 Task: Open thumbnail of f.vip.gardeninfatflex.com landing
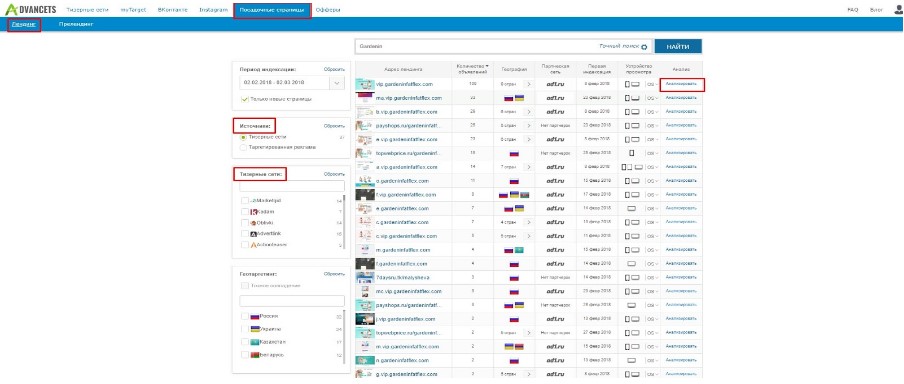pyautogui.click(x=364, y=194)
